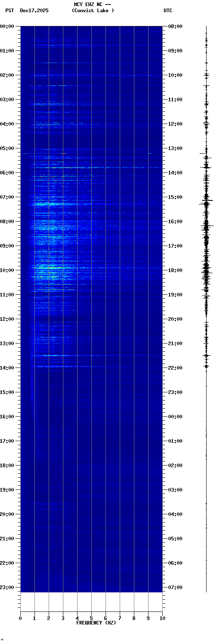Select the PST 12:00 time label
The width and height of the screenshot is (224, 644).
[7, 319]
